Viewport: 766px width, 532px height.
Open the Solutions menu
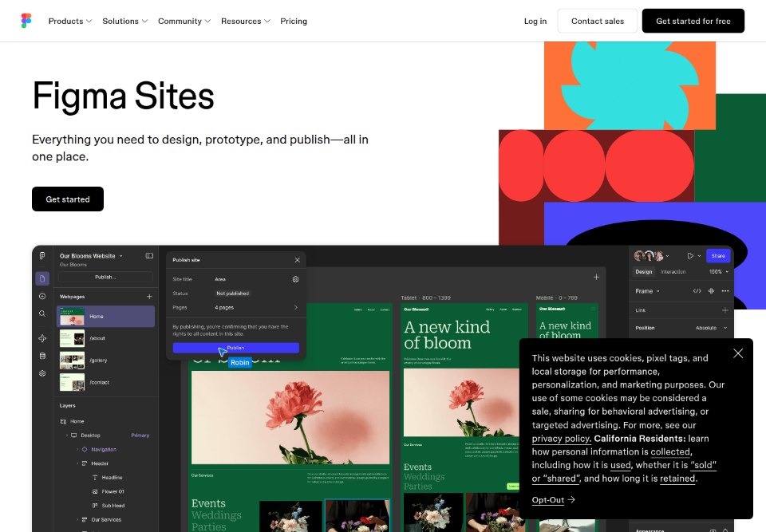coord(124,21)
